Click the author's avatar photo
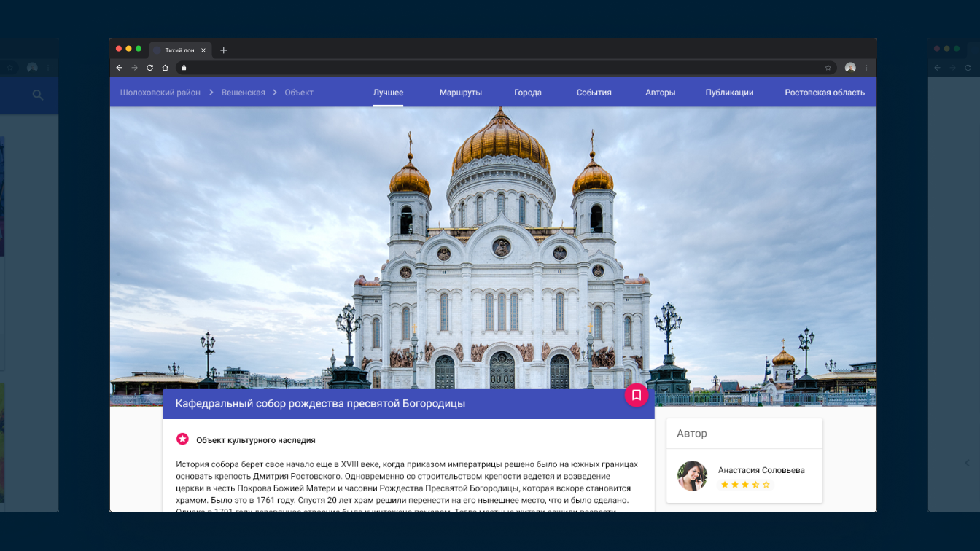The image size is (980, 551). point(692,476)
